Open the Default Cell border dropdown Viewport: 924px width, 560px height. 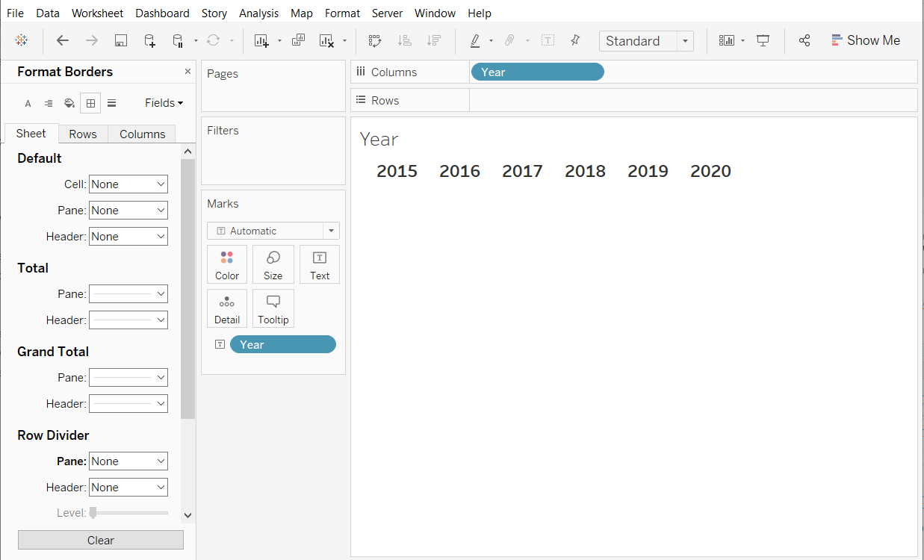click(128, 184)
